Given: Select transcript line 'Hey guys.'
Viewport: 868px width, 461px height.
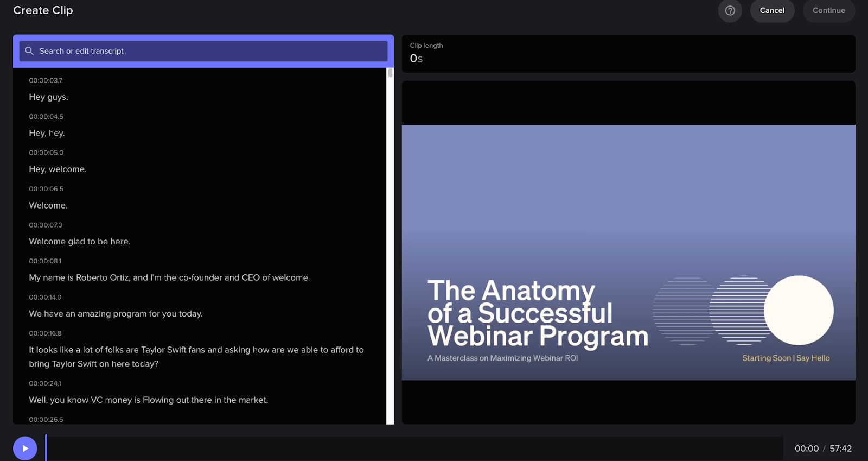Looking at the screenshot, I should coord(48,97).
